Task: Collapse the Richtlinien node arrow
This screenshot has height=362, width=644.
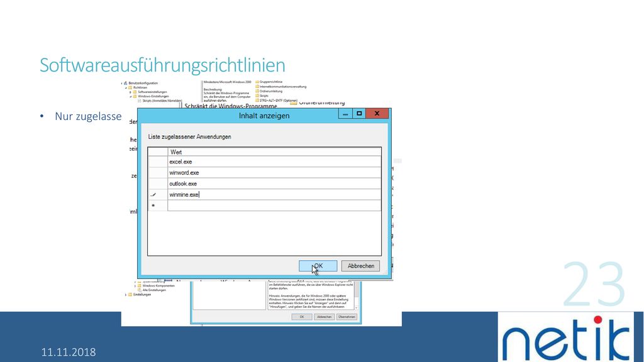Action: tap(126, 88)
